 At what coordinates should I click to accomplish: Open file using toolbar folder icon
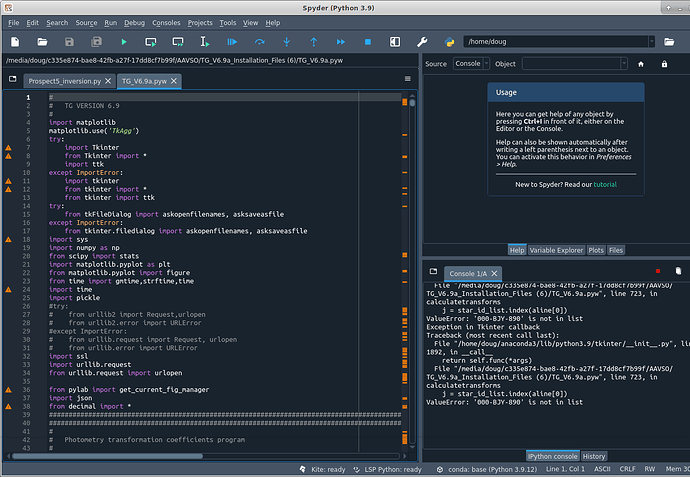point(42,42)
